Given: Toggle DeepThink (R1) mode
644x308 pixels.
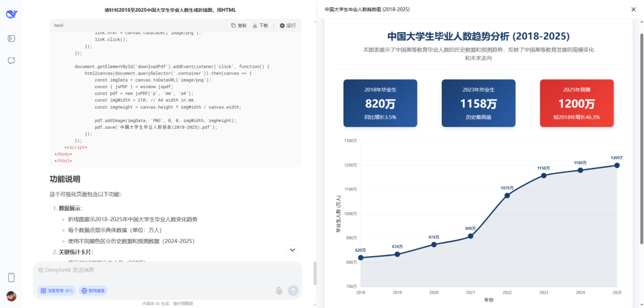Looking at the screenshot, I should 56,291.
